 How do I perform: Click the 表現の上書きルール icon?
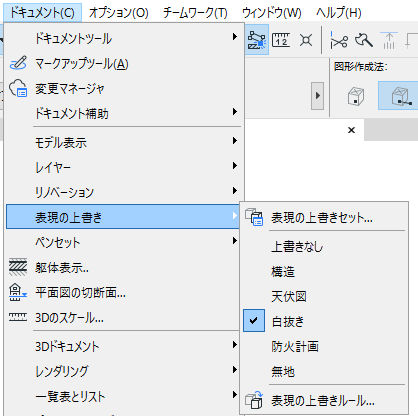254,400
